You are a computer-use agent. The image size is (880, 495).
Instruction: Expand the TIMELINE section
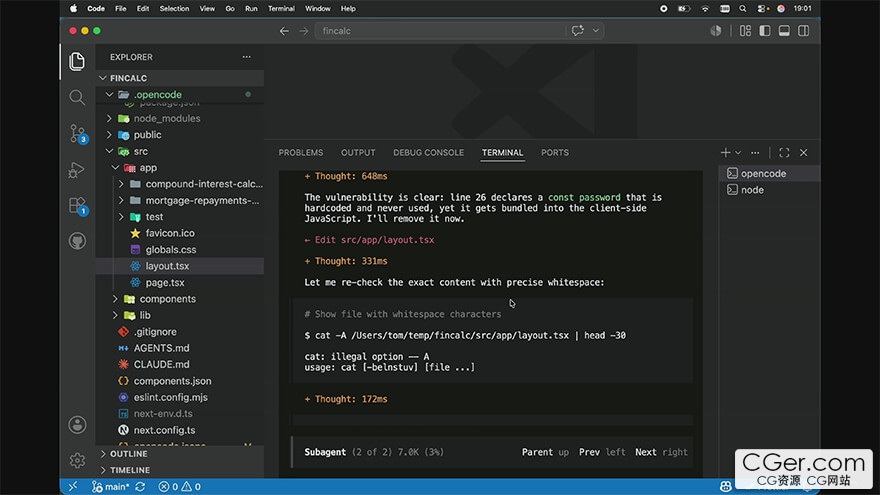tap(180, 470)
